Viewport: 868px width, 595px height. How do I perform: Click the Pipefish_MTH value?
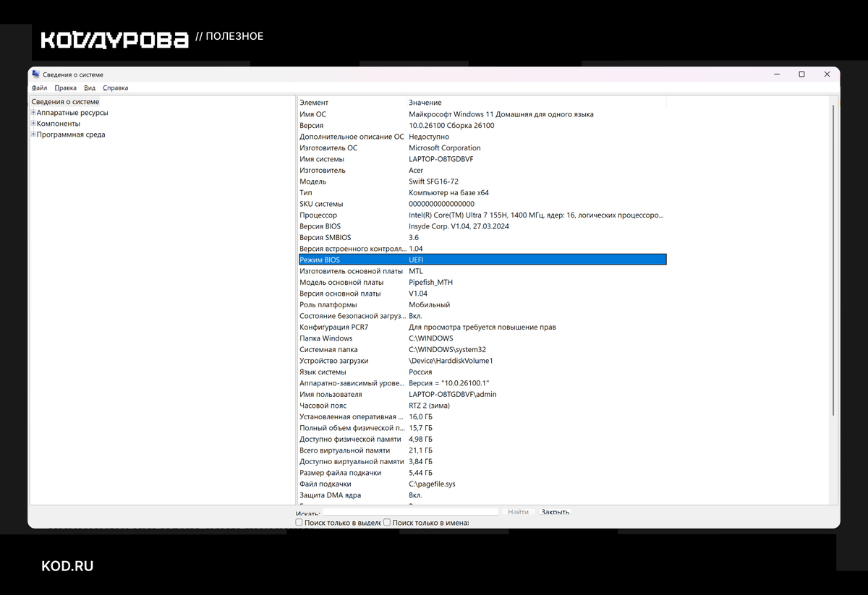click(431, 282)
